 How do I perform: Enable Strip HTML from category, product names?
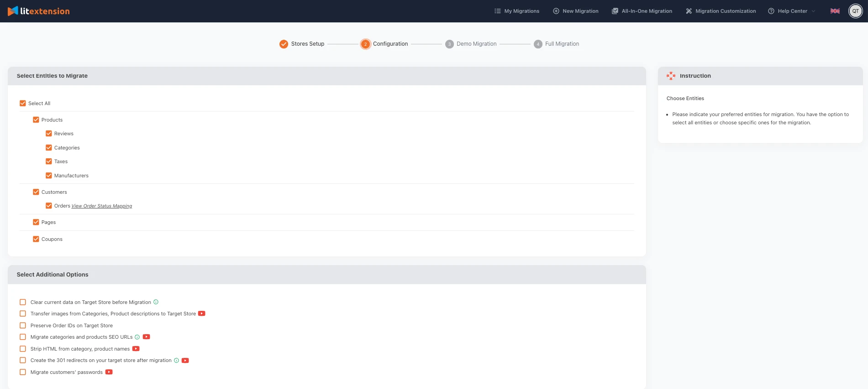coord(23,349)
